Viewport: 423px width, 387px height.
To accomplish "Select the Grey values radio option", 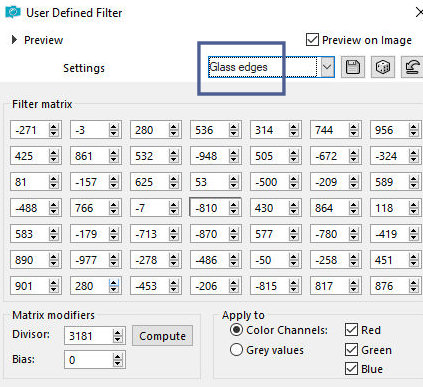I will [x=236, y=350].
